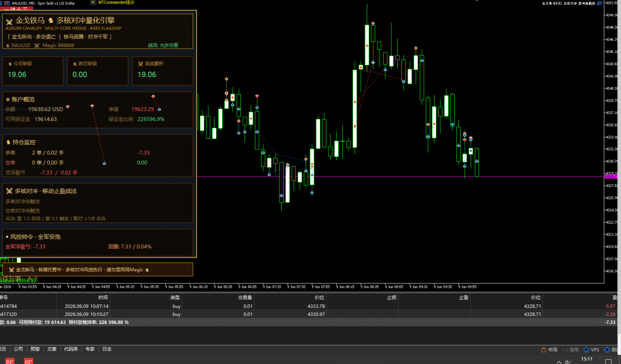Switch to the 公司 tab

[x=18, y=349]
